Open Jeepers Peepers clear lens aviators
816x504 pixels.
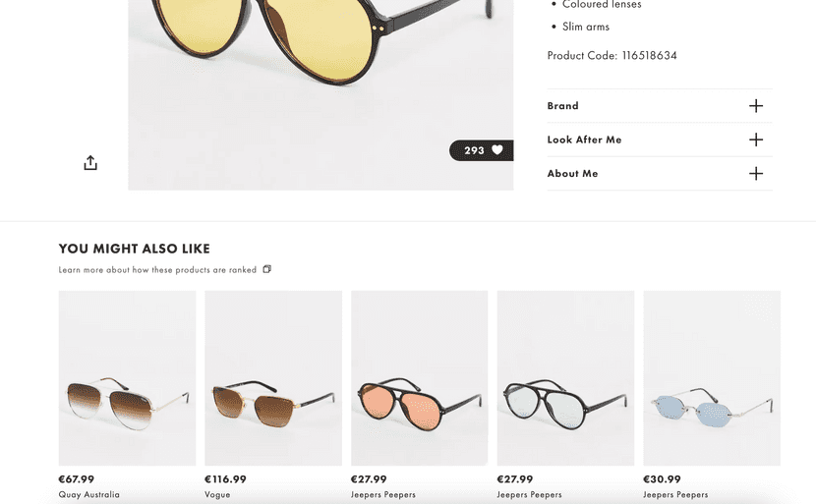[565, 378]
